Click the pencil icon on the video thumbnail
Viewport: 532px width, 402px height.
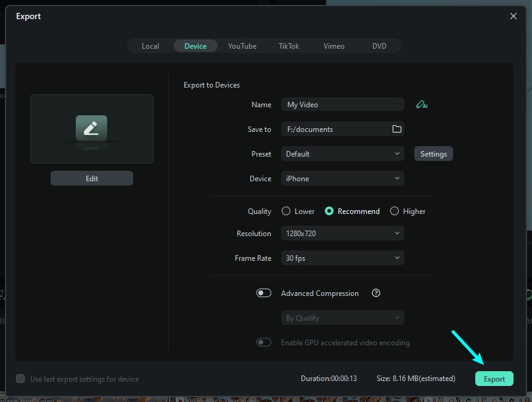(91, 128)
